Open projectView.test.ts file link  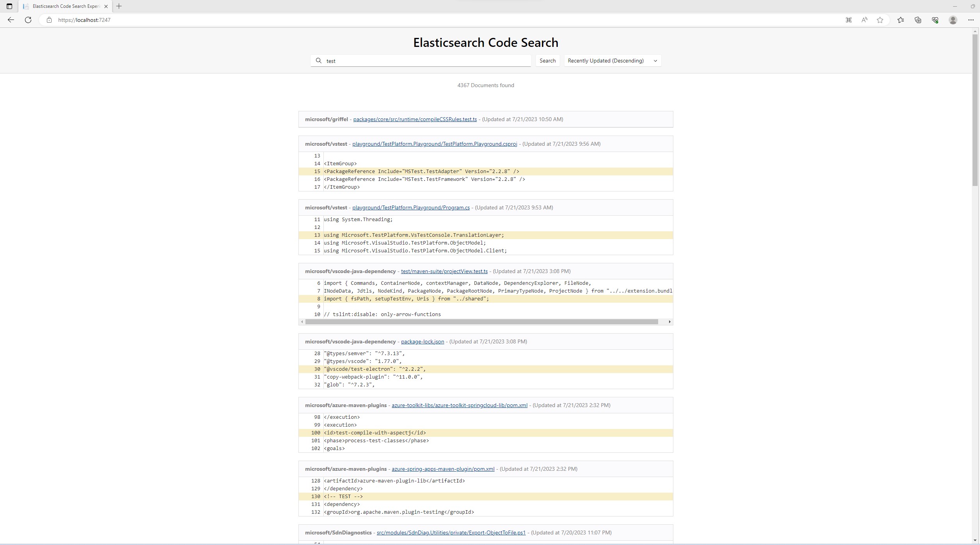(x=444, y=271)
